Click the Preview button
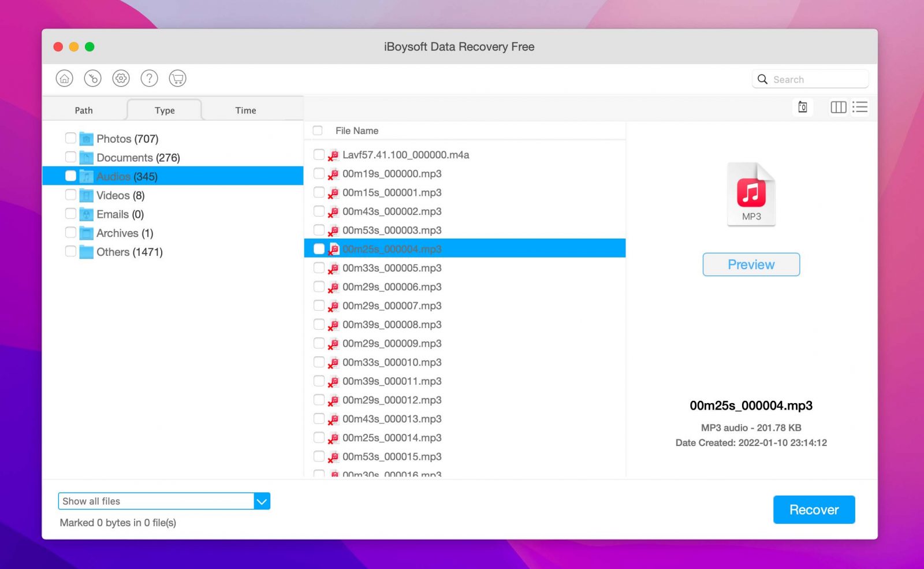The width and height of the screenshot is (924, 569). coord(751,264)
